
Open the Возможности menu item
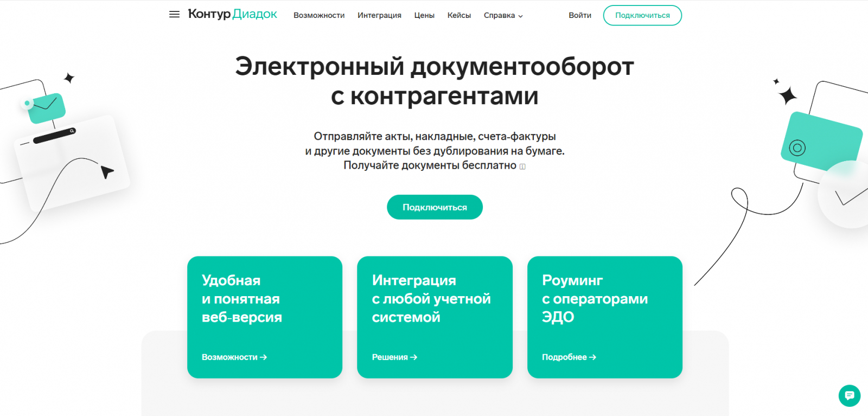click(x=319, y=15)
